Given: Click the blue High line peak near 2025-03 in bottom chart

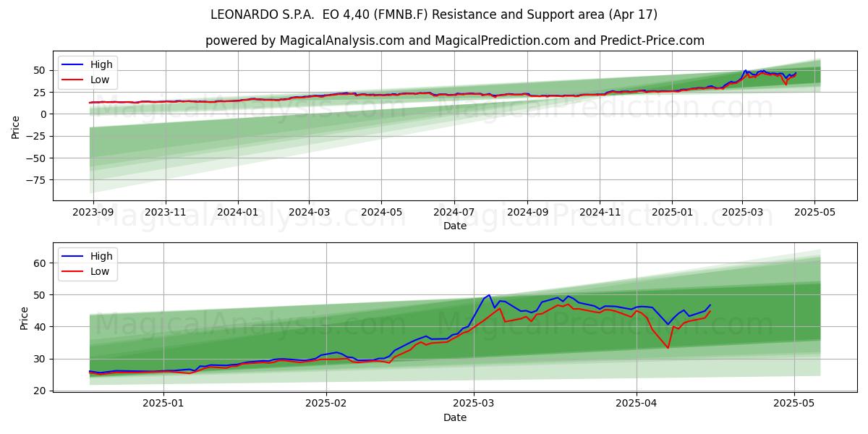Looking at the screenshot, I should tap(490, 295).
